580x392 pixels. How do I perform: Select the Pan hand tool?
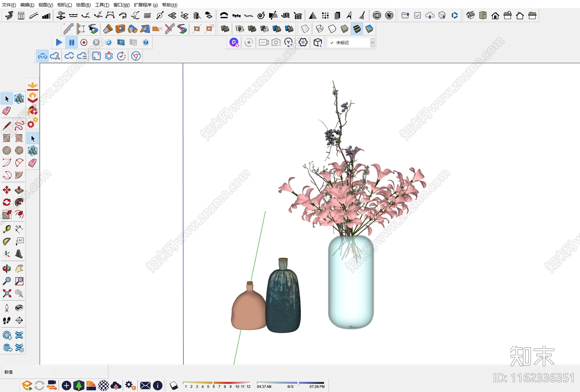tap(19, 269)
